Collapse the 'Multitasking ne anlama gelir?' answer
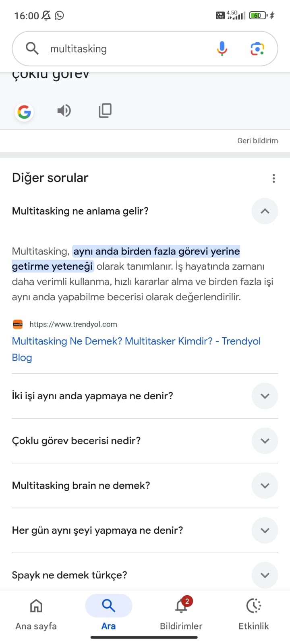Image resolution: width=290 pixels, height=644 pixels. (x=265, y=211)
